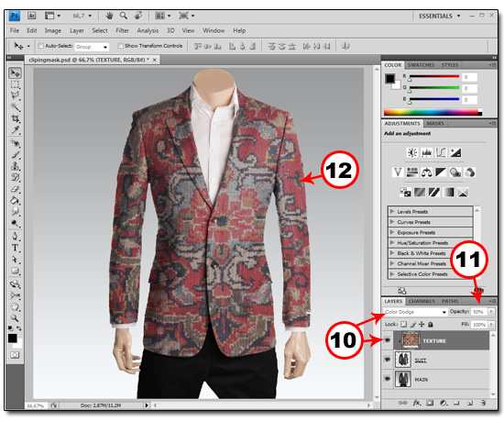Open the Color Dodge blend mode dropdown

(x=415, y=312)
